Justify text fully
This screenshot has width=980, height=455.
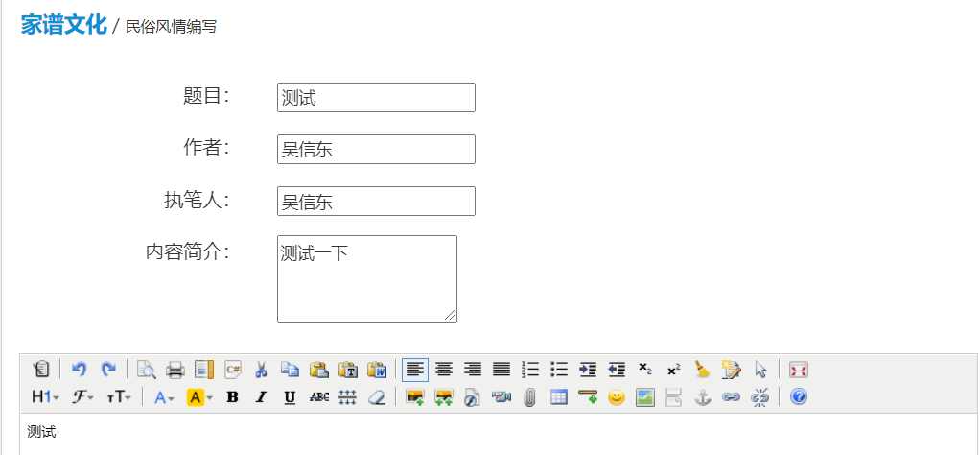click(x=502, y=370)
